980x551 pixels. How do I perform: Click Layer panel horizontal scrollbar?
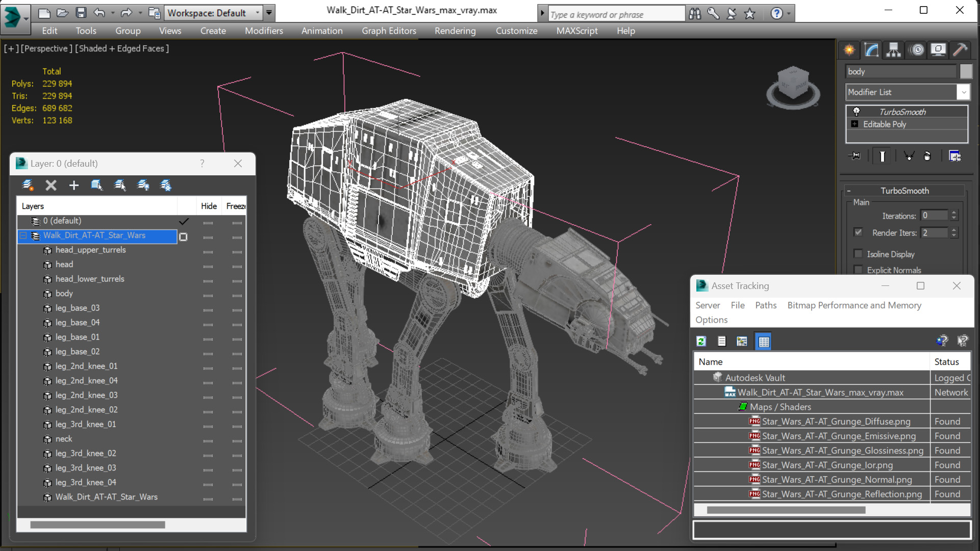97,524
